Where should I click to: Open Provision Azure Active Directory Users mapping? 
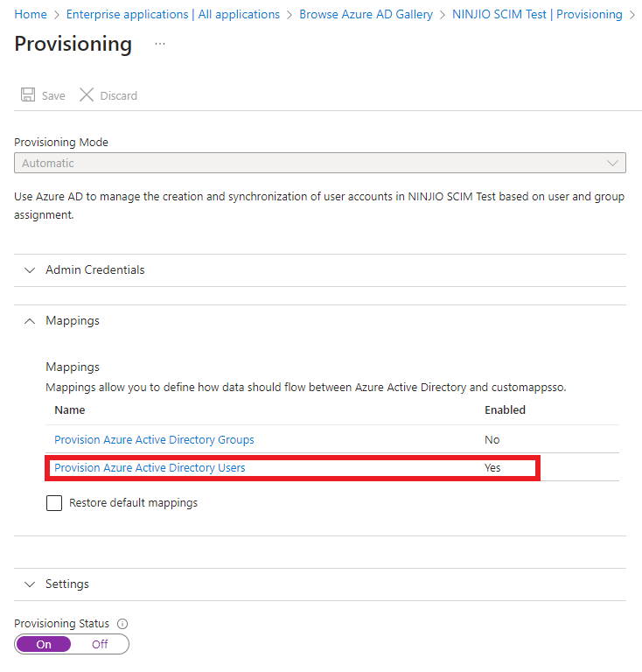click(x=150, y=468)
